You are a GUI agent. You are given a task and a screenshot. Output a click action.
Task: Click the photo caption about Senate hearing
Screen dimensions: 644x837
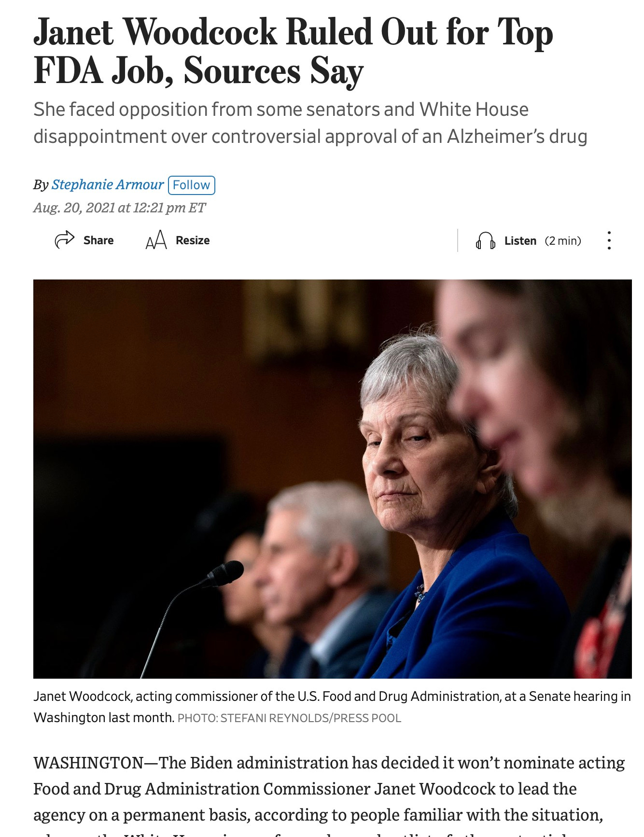pos(332,707)
